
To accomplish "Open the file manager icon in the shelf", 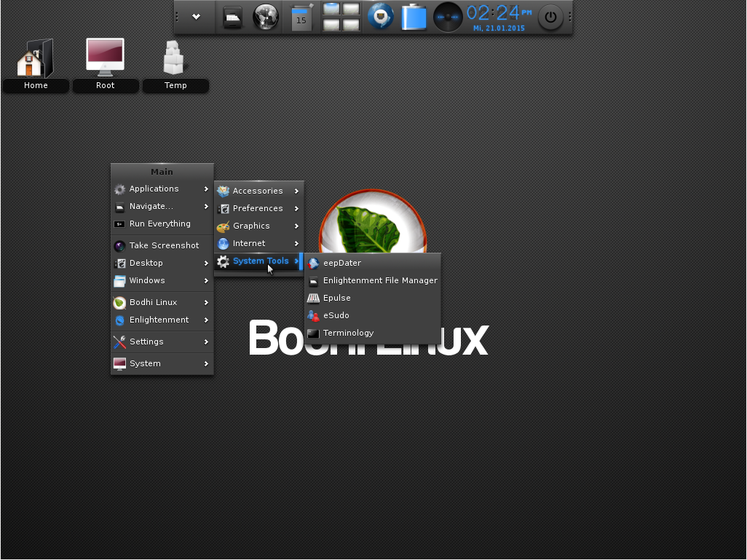I will tap(232, 17).
